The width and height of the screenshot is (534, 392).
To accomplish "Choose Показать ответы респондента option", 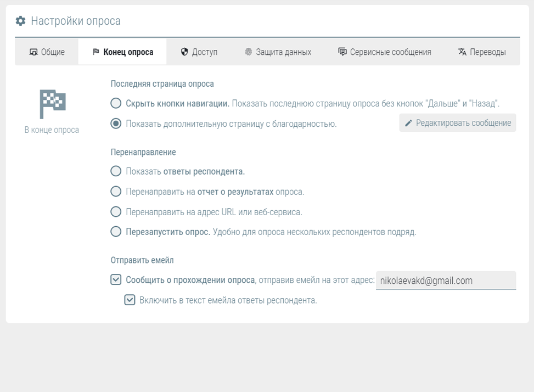I will point(116,171).
